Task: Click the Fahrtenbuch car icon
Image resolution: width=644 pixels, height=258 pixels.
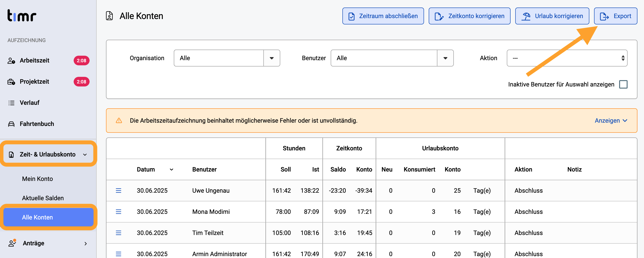Action: click(11, 124)
